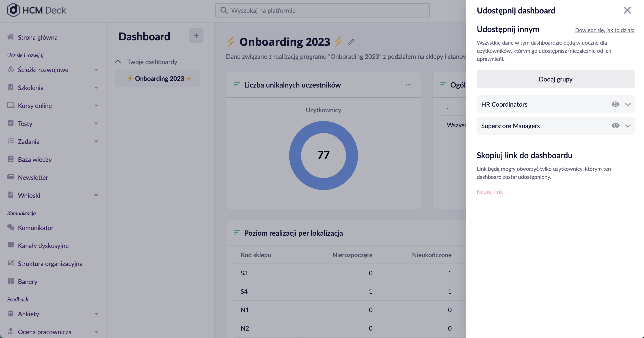This screenshot has height=338, width=644.
Task: Collapse the Twoje dashboardy section
Action: (x=118, y=61)
